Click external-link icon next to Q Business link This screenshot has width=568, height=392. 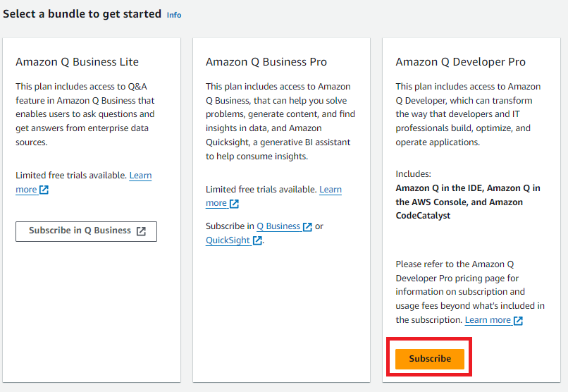click(x=307, y=227)
